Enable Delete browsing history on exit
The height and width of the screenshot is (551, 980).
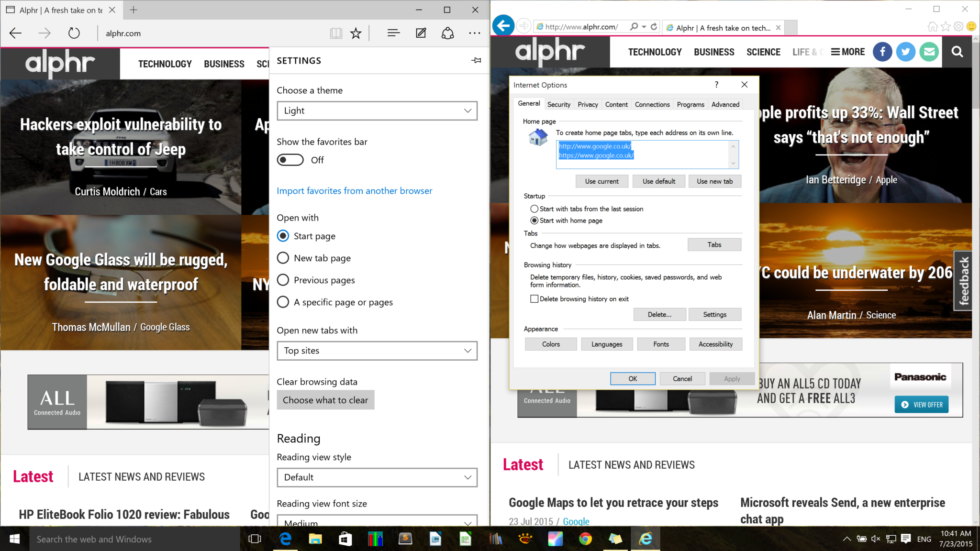[x=534, y=298]
